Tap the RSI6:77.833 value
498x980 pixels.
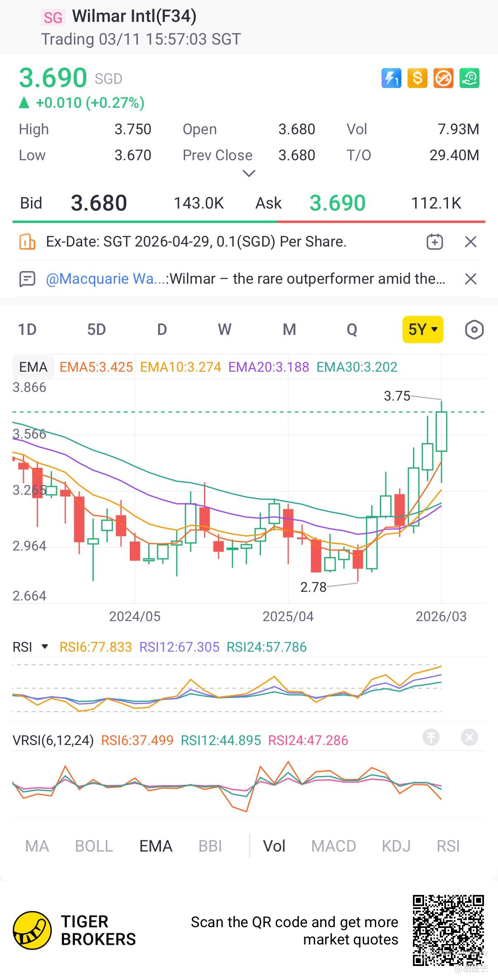[96, 647]
